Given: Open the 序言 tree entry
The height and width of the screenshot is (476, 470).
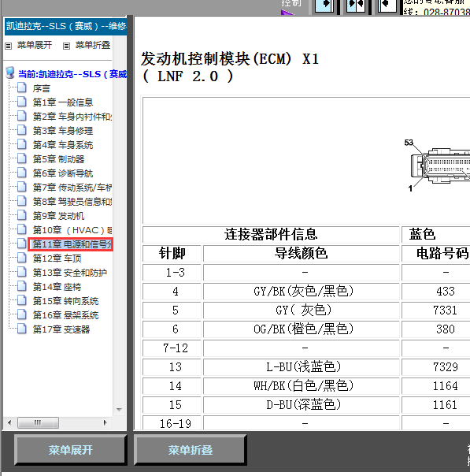Looking at the screenshot, I should point(41,88).
